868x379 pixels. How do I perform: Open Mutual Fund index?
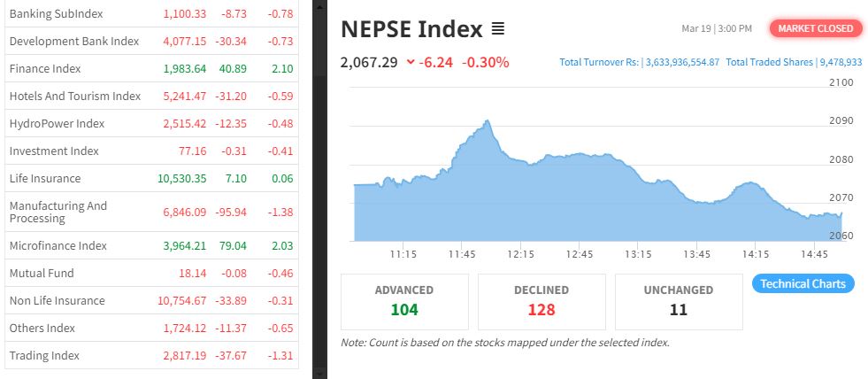tap(42, 273)
